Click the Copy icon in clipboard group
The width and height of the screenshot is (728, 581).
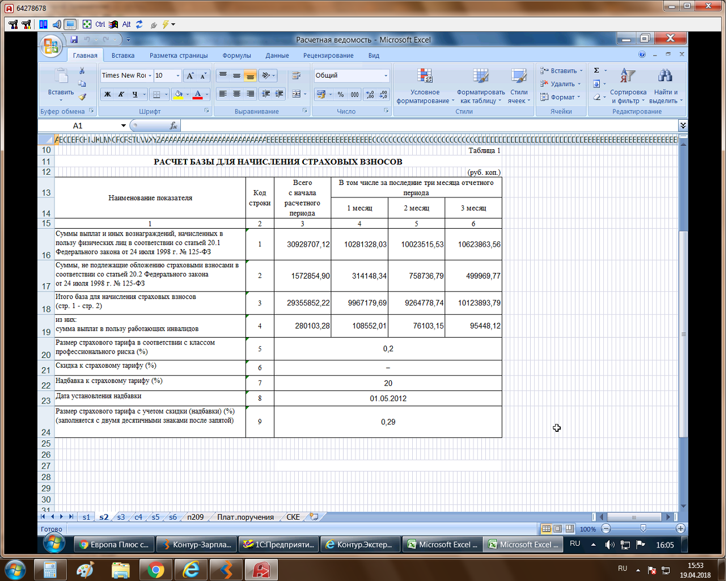pos(82,84)
